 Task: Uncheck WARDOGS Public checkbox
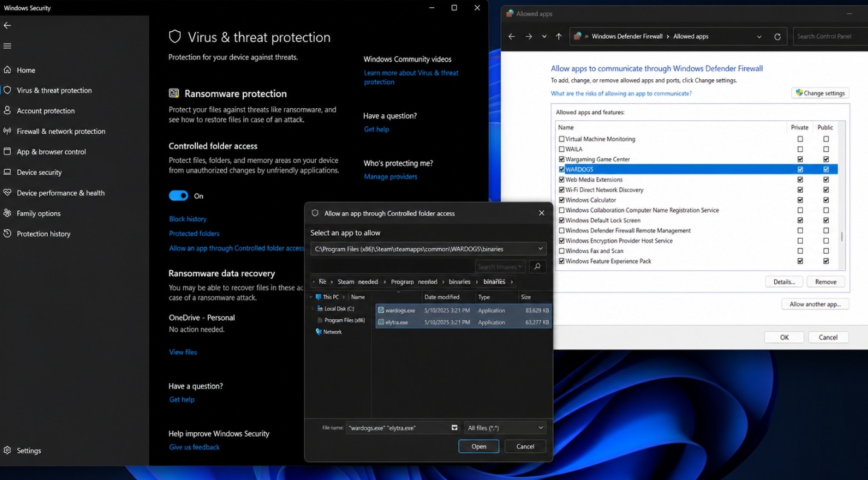[x=826, y=169]
